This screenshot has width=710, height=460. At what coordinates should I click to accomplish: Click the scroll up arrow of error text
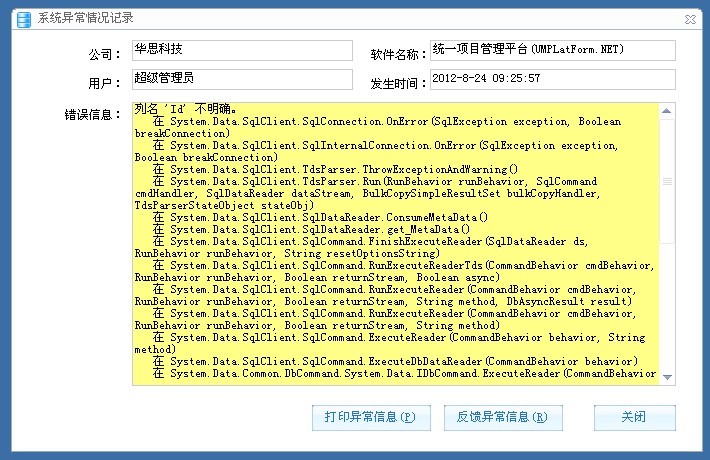click(667, 111)
